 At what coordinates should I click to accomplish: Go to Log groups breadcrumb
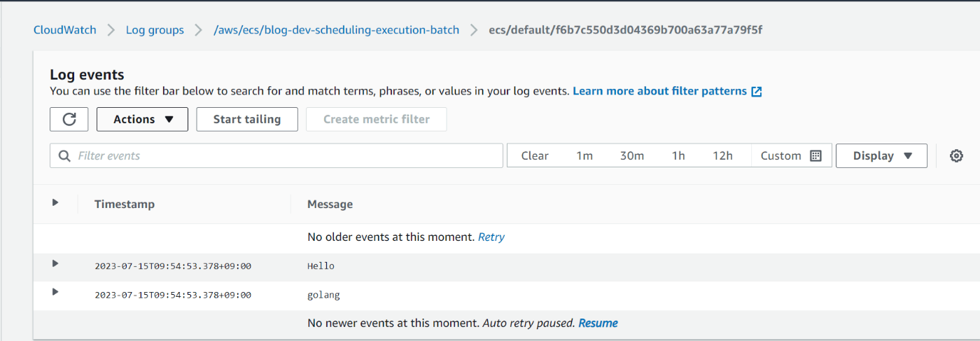(155, 30)
